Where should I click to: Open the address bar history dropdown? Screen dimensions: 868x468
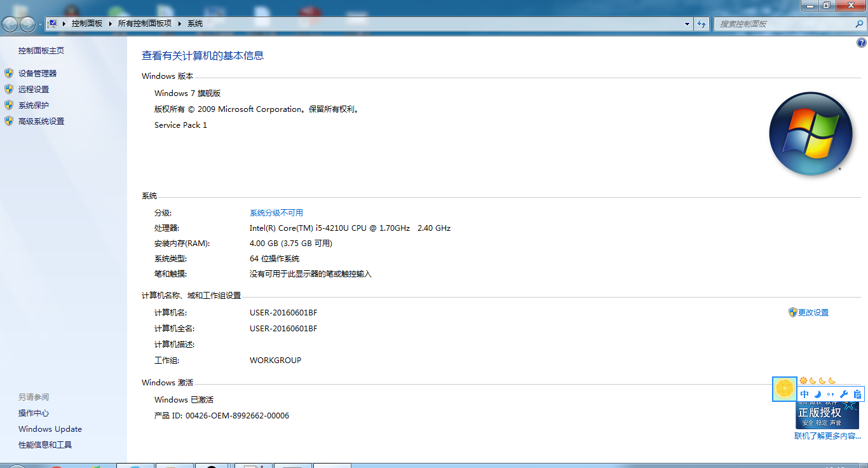click(x=688, y=24)
